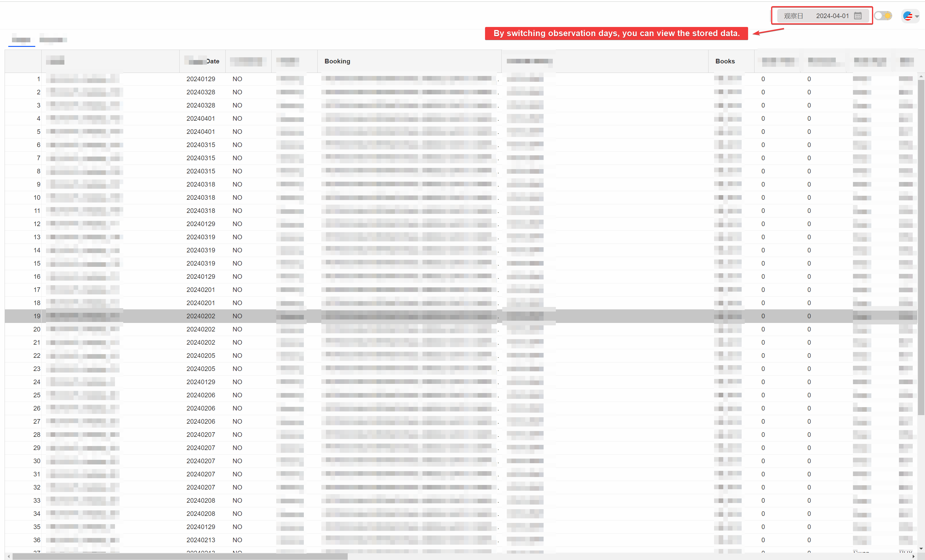925x560 pixels.
Task: Click the vertical scrollbar down arrow
Action: click(921, 549)
